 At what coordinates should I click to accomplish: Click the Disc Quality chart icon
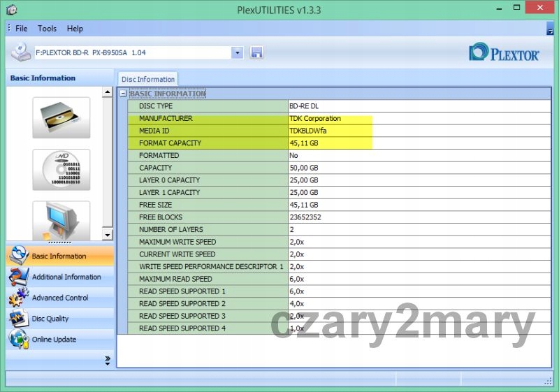click(x=19, y=318)
